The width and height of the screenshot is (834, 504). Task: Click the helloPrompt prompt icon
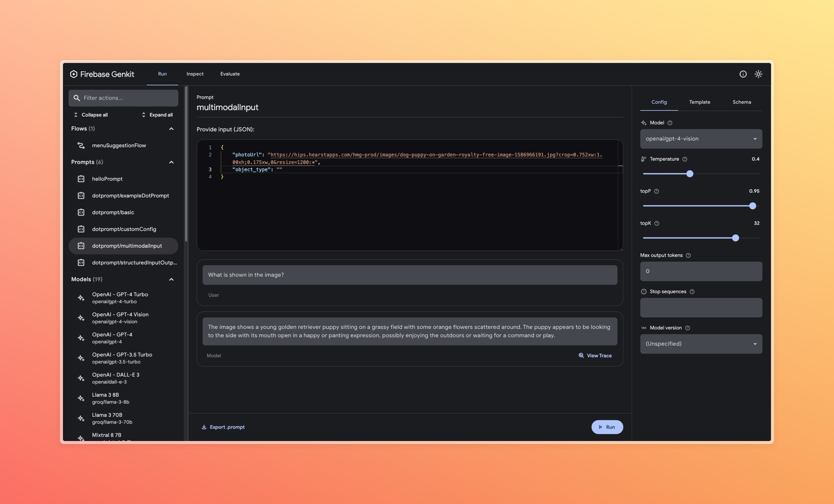coord(81,179)
